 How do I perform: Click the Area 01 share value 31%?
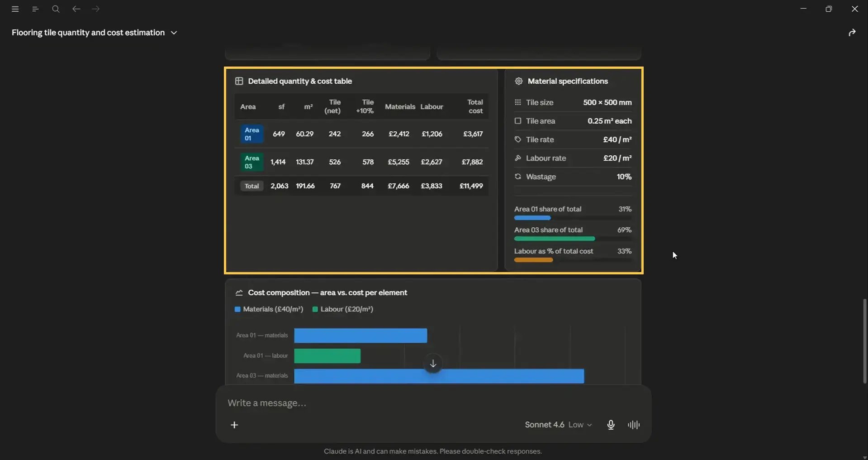(625, 209)
